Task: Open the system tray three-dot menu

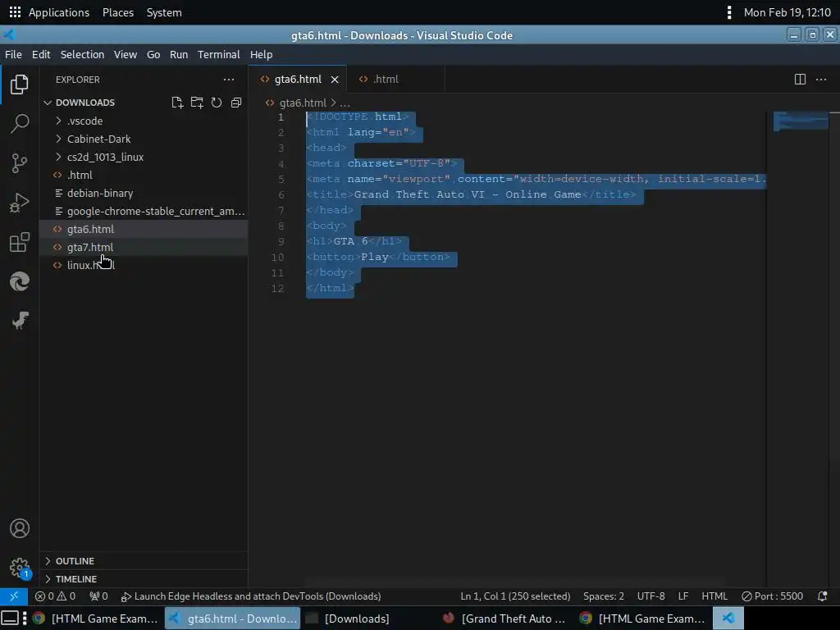Action: click(x=729, y=12)
